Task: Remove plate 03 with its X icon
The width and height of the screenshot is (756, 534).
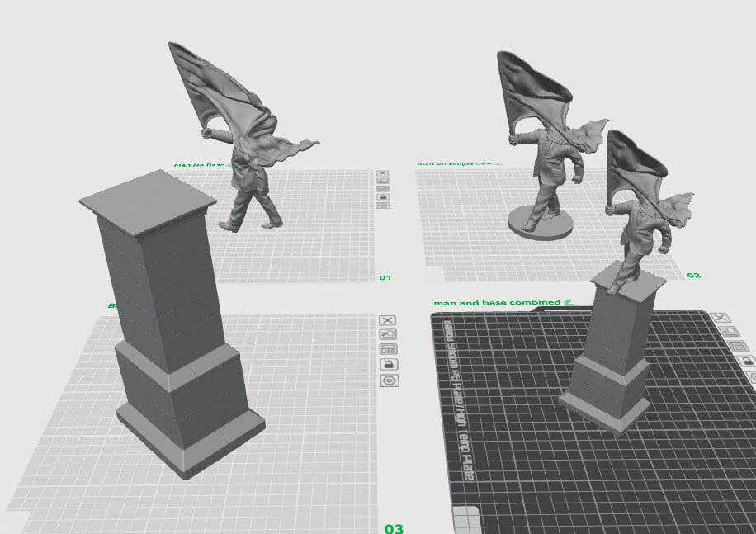Action: [388, 320]
